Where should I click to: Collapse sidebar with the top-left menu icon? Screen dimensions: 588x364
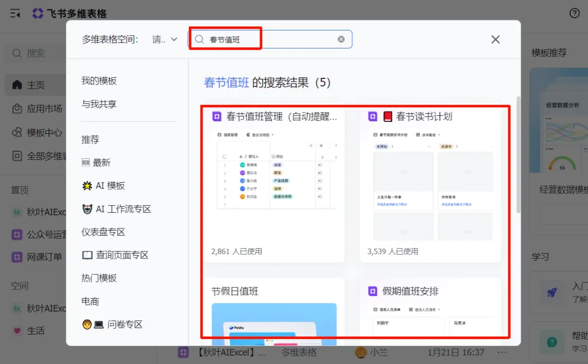(x=15, y=14)
